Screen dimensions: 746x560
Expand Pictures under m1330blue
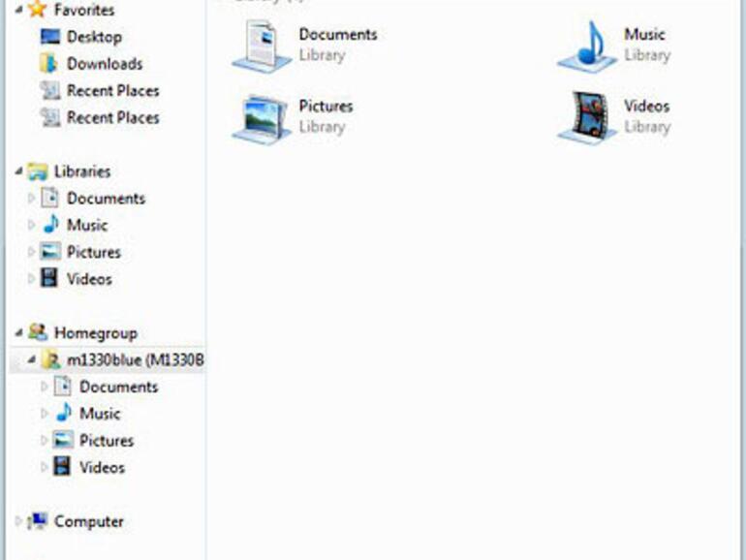pos(45,440)
